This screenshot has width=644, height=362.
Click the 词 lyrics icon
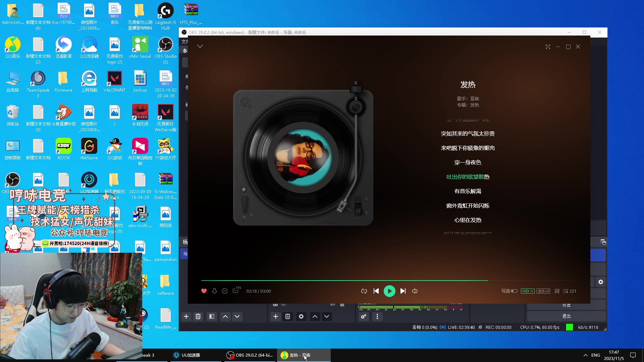coord(557,291)
